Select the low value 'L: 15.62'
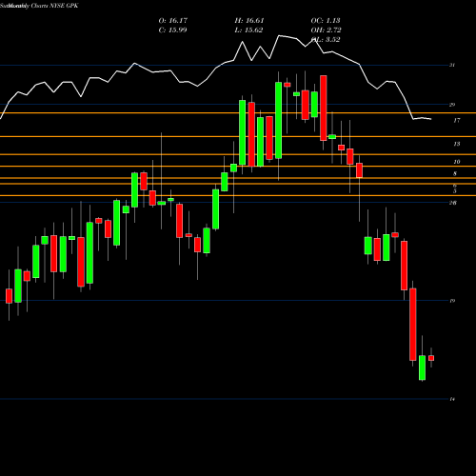The height and width of the screenshot is (476, 476). (x=248, y=30)
